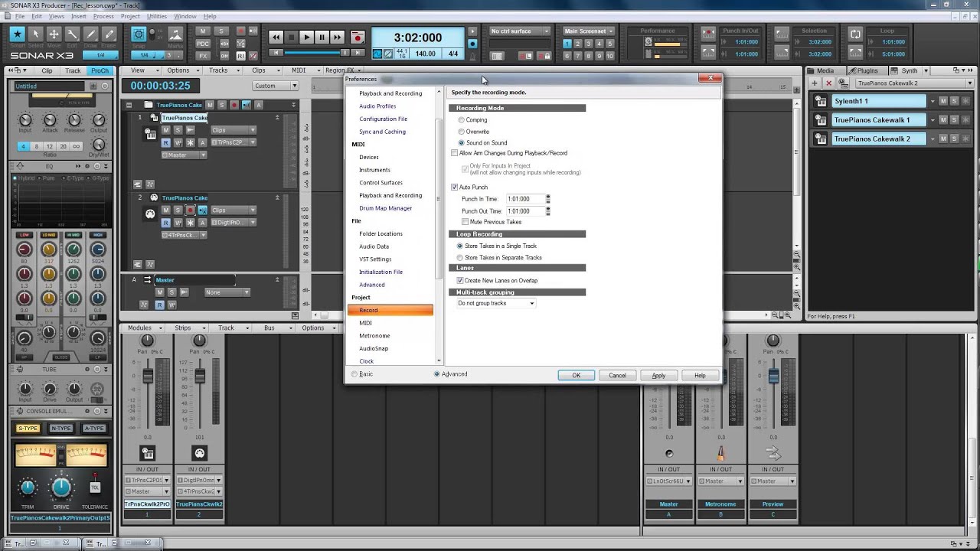Open Master bus None output dropdown

coord(227,292)
